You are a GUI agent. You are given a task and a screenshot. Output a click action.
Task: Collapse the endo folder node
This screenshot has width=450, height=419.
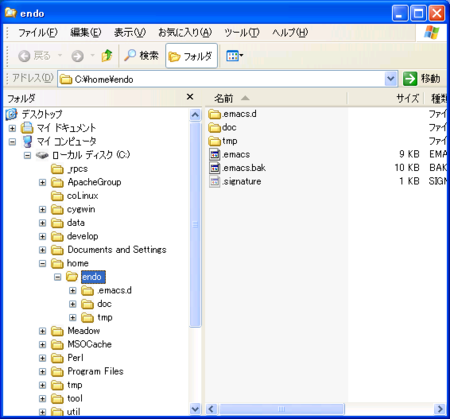[57, 277]
